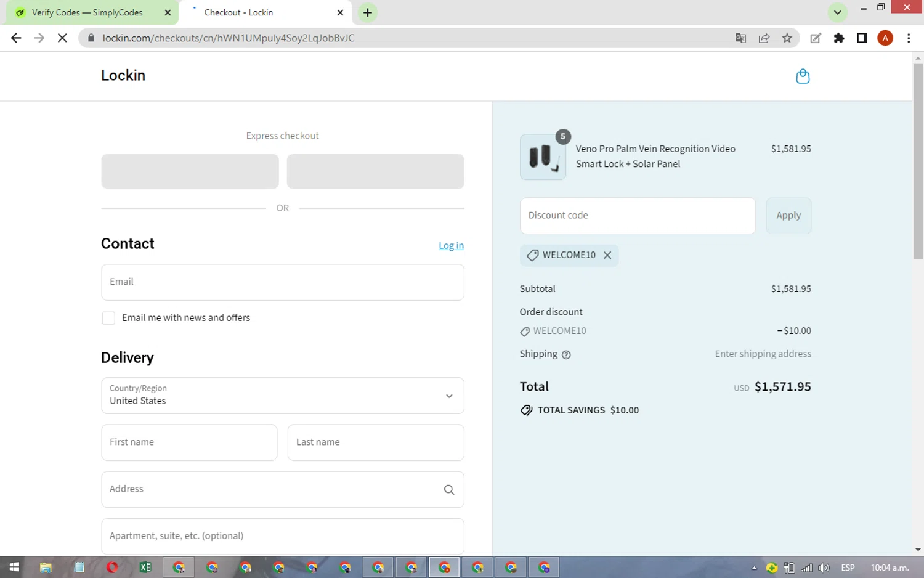Image resolution: width=924 pixels, height=578 pixels.
Task: Click the Shipping help question mark icon
Action: coord(566,355)
